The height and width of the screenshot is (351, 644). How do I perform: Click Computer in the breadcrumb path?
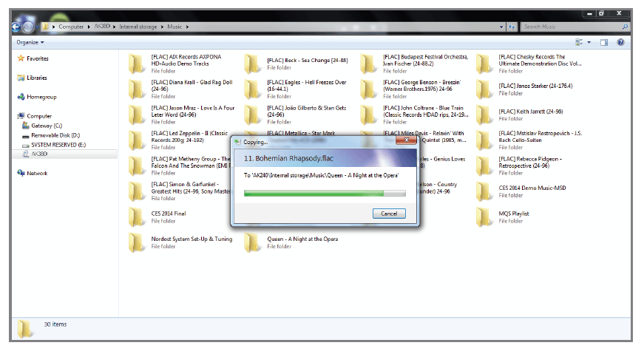click(71, 27)
